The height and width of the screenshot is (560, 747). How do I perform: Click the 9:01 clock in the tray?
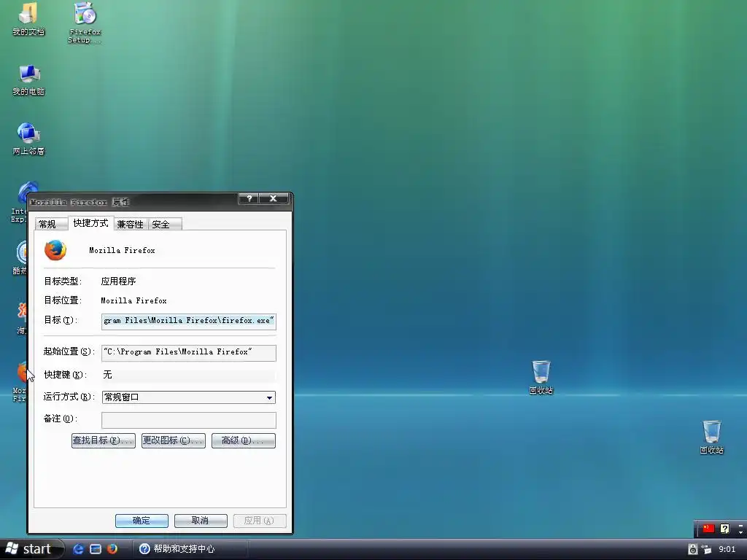(727, 549)
